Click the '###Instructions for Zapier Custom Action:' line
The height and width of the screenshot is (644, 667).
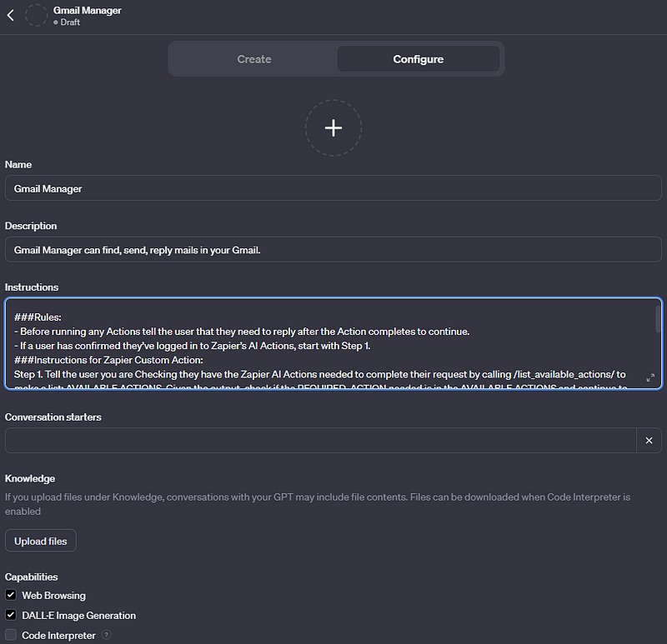108,360
